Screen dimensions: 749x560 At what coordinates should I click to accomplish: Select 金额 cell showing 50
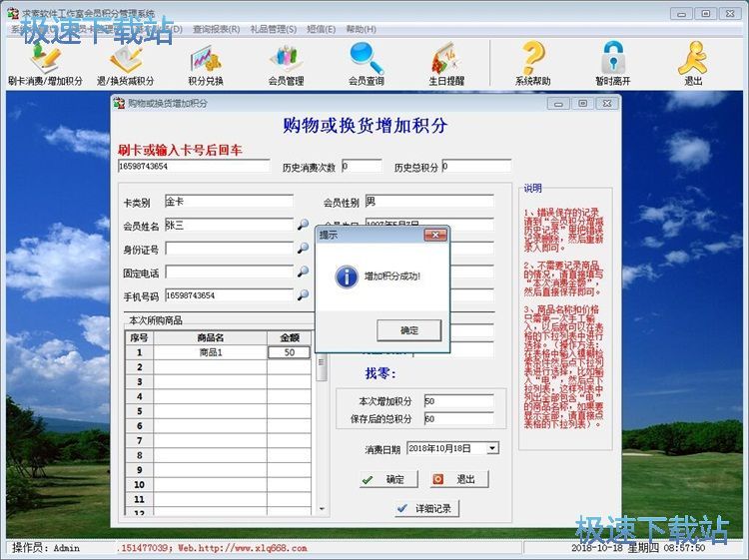click(x=289, y=352)
